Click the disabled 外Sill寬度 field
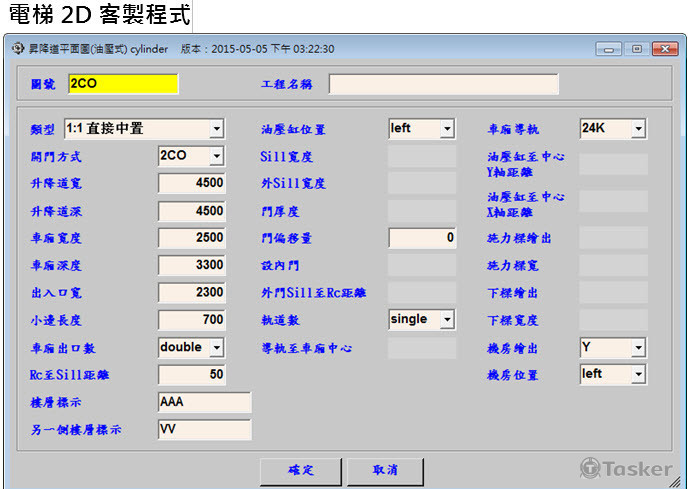The image size is (689, 489). (x=422, y=184)
